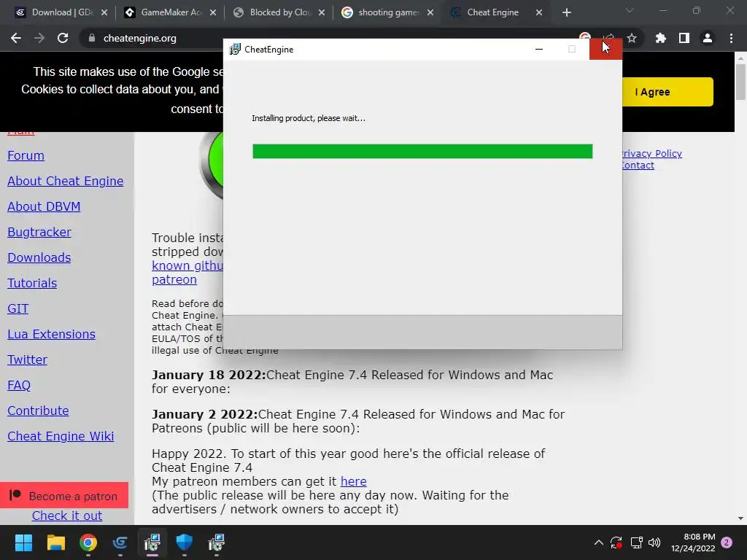Screen dimensions: 747x560
Task: Open the About Cheat Engine link
Action: coord(65,181)
